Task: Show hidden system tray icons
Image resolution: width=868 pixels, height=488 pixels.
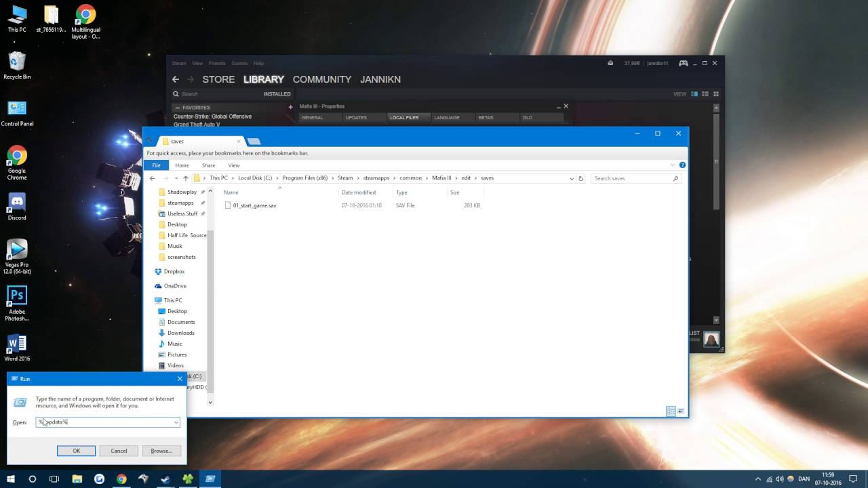Action: [759, 479]
